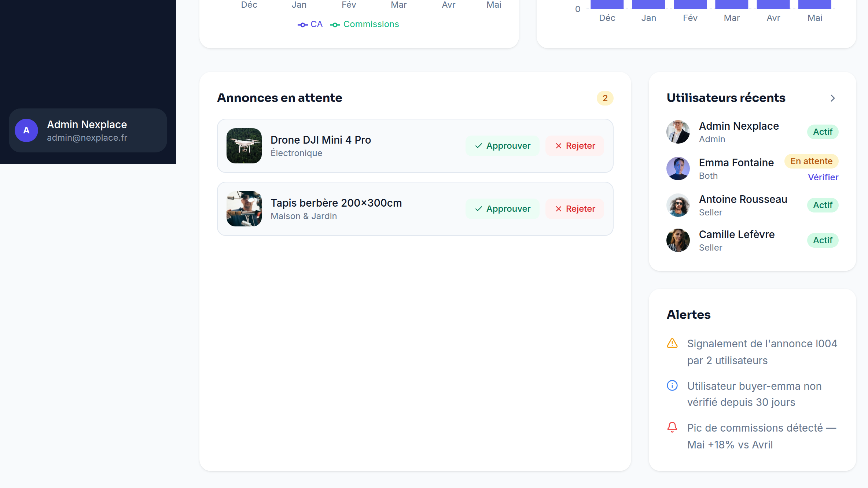Image resolution: width=868 pixels, height=488 pixels.
Task: Click Camille Lefèvre's avatar
Action: tap(678, 240)
